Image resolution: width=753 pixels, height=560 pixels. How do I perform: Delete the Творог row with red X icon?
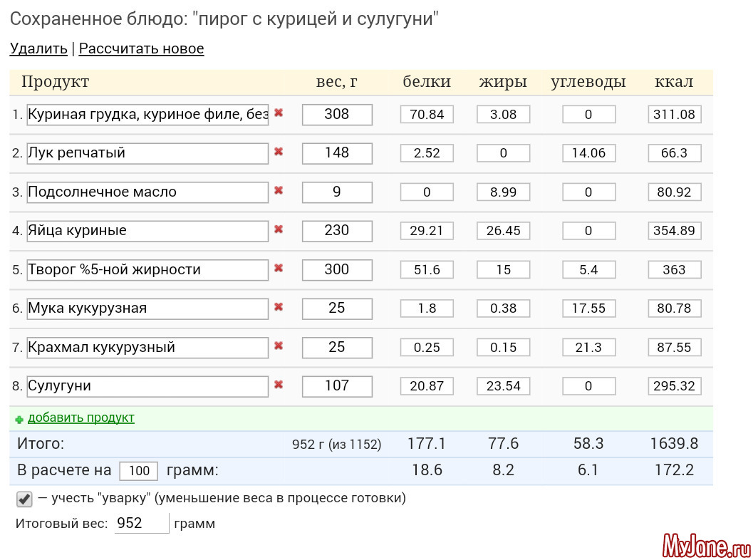279,269
